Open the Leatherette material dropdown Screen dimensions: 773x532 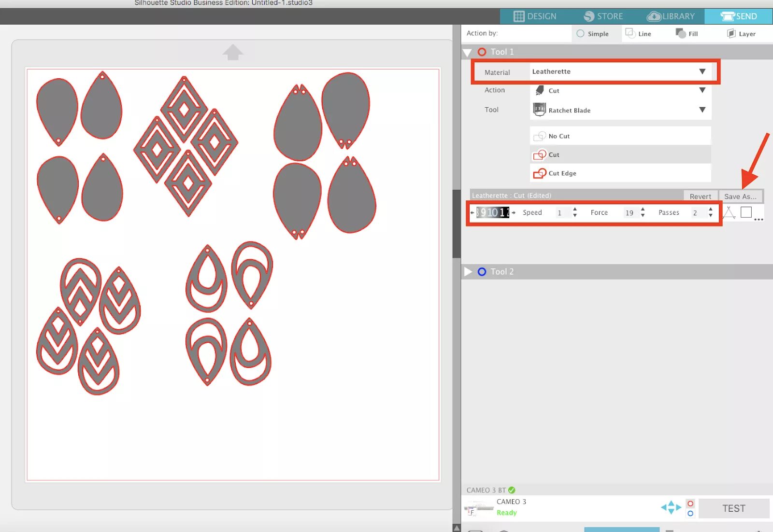620,71
